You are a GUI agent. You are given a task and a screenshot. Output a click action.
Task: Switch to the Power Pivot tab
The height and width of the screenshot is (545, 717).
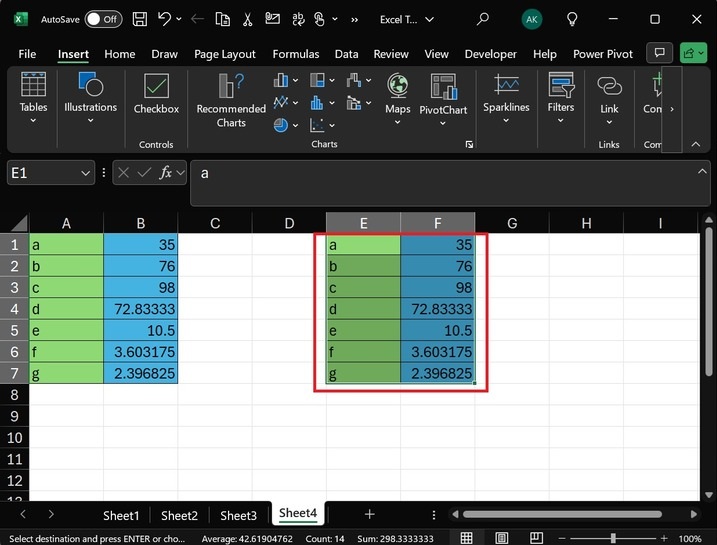[603, 54]
